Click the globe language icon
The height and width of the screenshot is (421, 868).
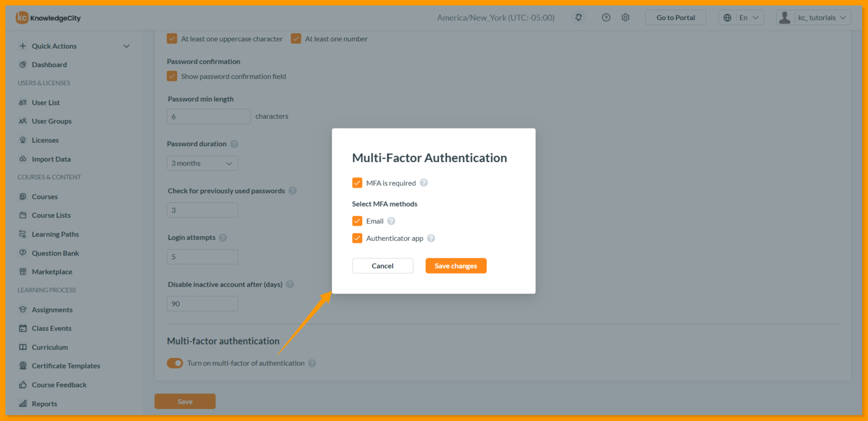(x=727, y=18)
